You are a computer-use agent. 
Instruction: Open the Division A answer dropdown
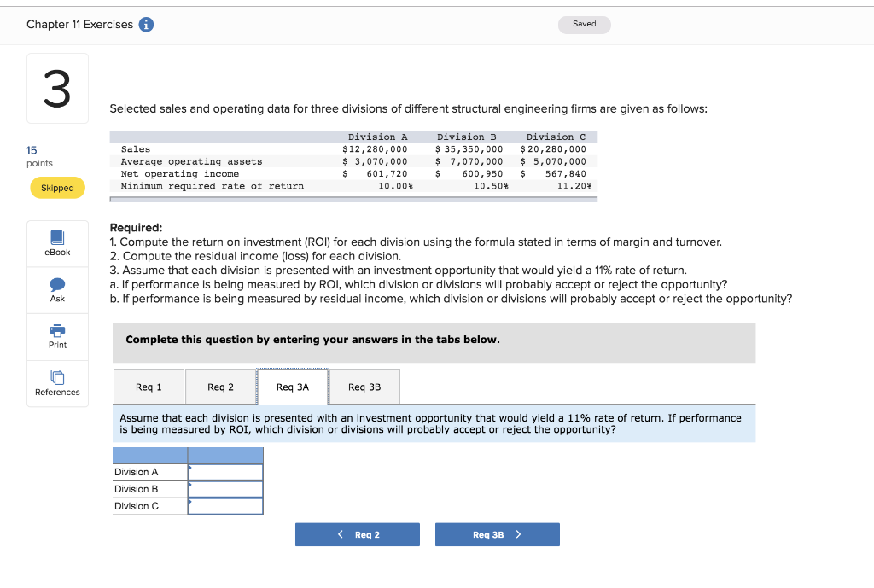click(x=225, y=473)
